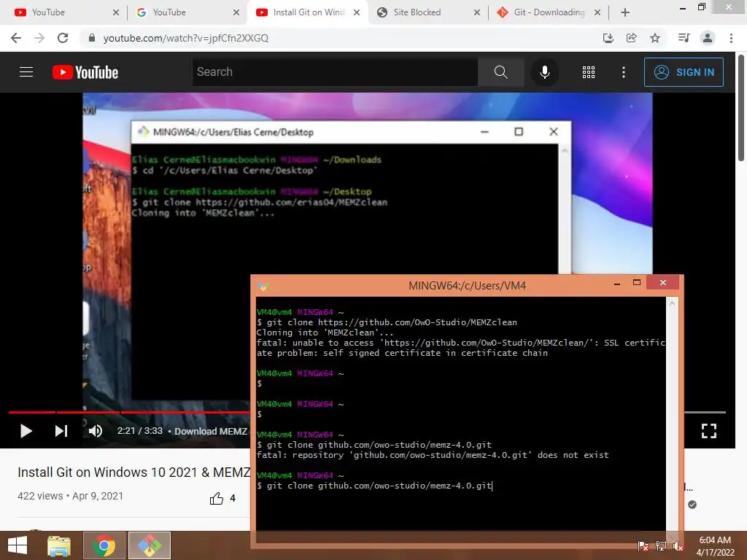This screenshot has width=747, height=560.
Task: Click the 422 views Apr 9, 2021 text
Action: pos(71,496)
